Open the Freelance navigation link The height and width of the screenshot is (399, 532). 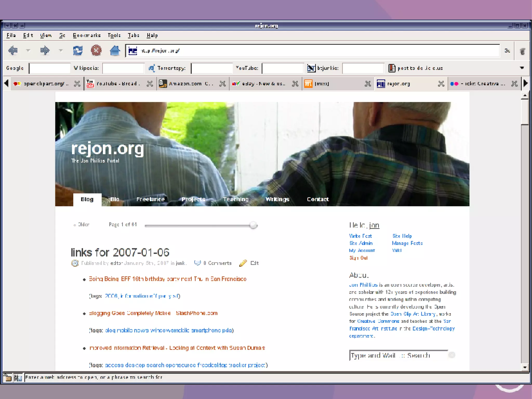click(150, 199)
